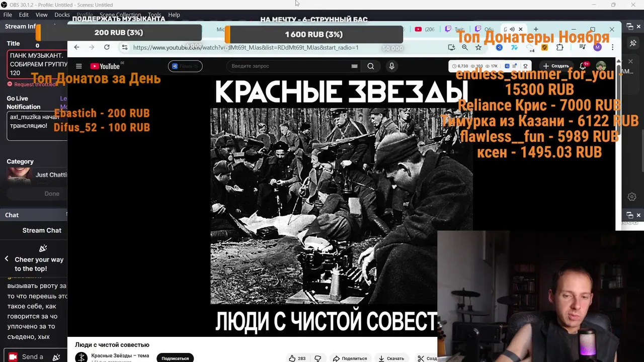Open the YouTube account avatar
Screen dimensions: 644x362
[601, 66]
